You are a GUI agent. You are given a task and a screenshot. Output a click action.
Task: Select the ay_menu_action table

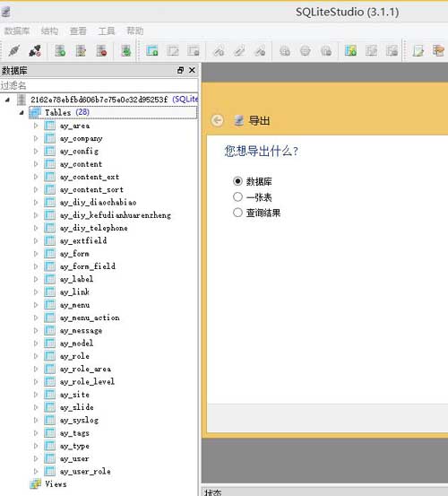pos(90,318)
